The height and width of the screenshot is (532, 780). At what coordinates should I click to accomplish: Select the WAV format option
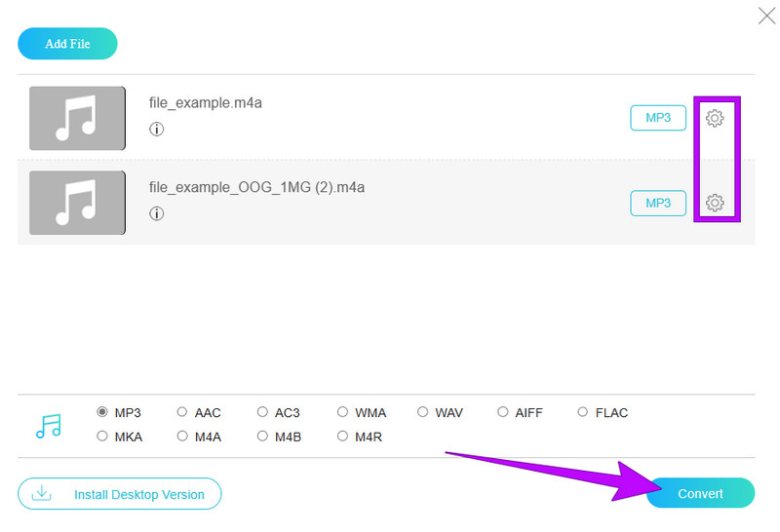click(x=423, y=412)
